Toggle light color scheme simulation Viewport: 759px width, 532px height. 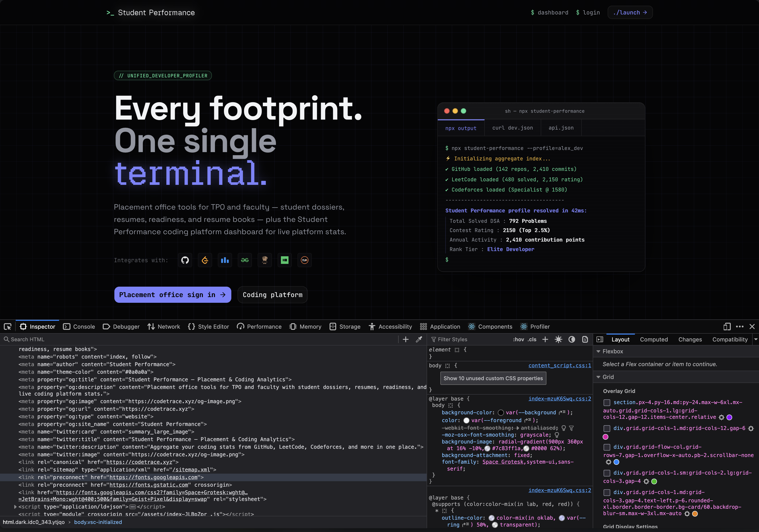tap(558, 339)
